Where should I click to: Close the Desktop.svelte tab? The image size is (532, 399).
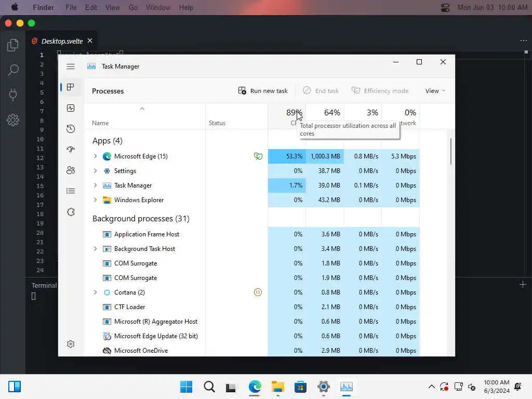pos(90,41)
